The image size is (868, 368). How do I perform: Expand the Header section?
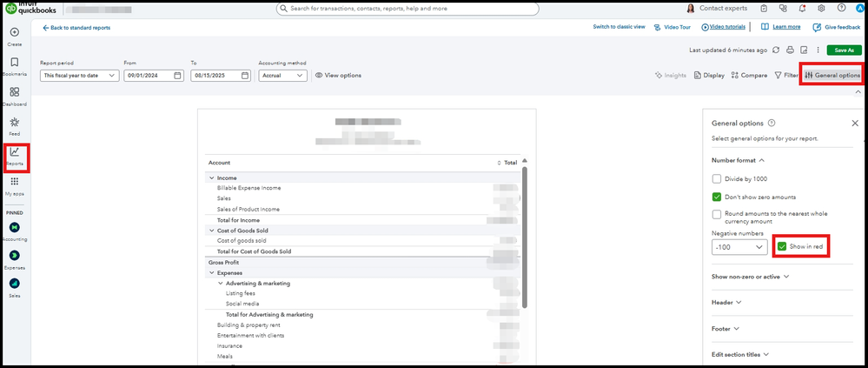(726, 303)
